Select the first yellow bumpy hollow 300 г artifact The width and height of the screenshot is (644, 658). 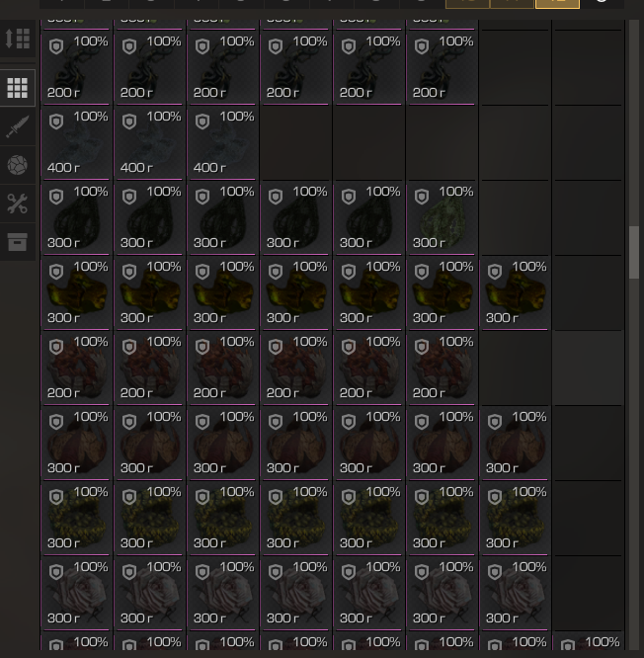76,519
